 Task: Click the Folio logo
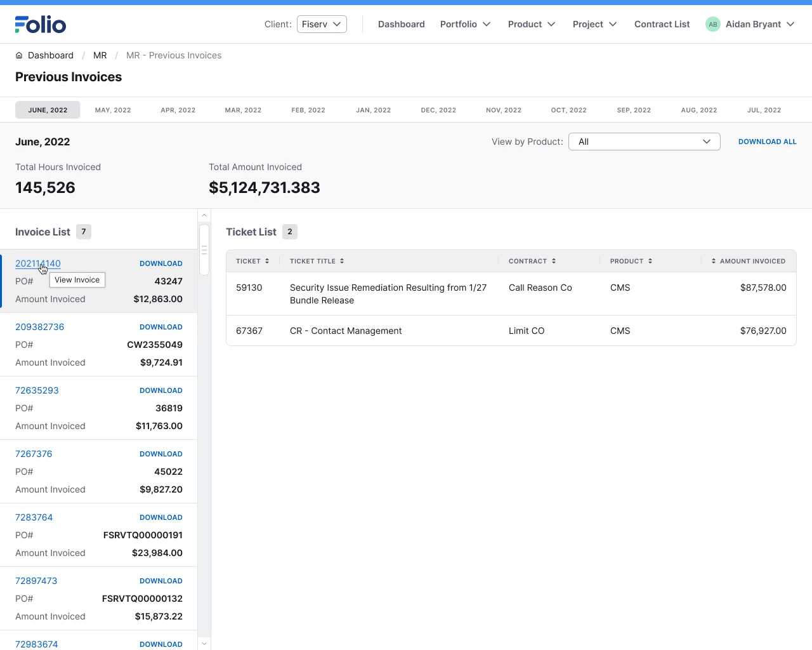tap(41, 24)
